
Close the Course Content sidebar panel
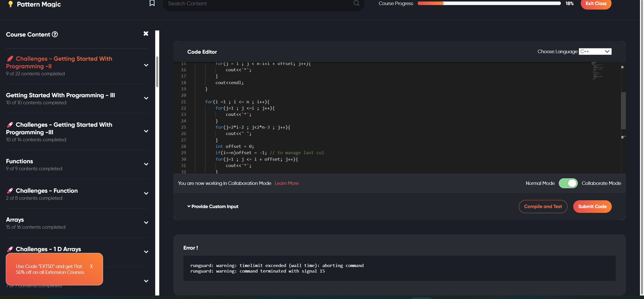146,34
